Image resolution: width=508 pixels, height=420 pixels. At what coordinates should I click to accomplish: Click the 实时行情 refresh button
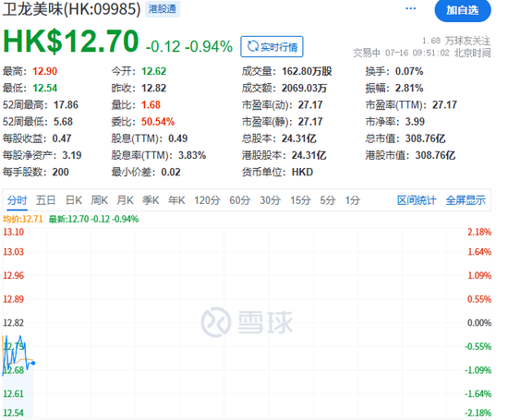pyautogui.click(x=272, y=47)
